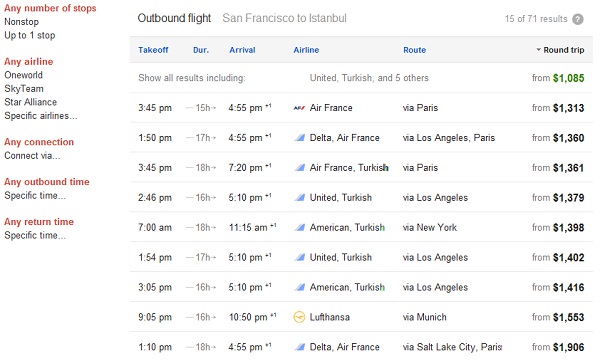The image size is (600, 361).
Task: Sort results by Dur. column
Action: pyautogui.click(x=201, y=50)
